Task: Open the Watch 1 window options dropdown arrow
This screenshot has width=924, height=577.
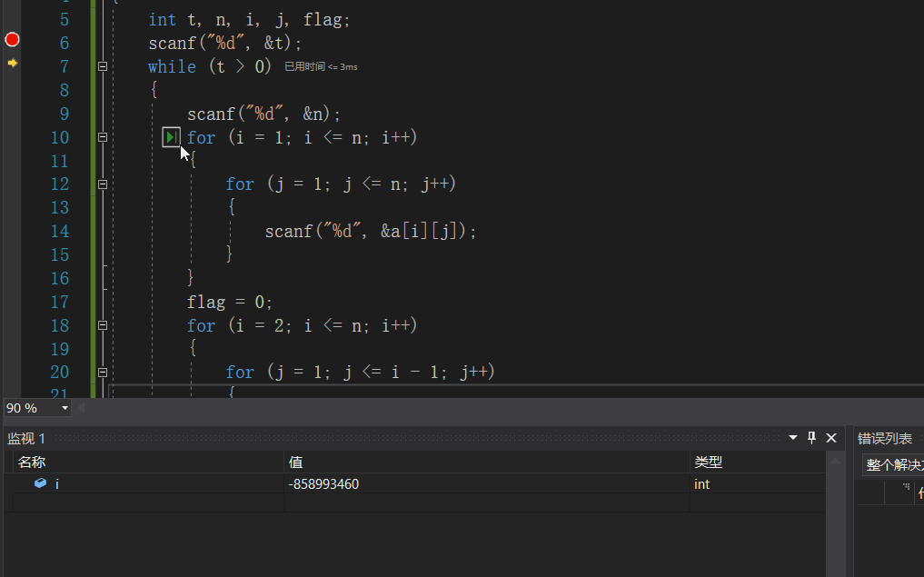Action: (792, 438)
